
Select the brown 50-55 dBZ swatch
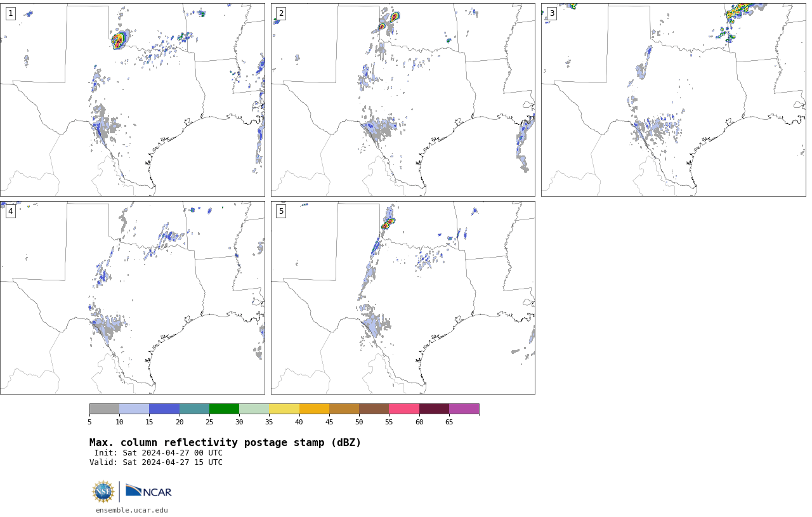374,409
